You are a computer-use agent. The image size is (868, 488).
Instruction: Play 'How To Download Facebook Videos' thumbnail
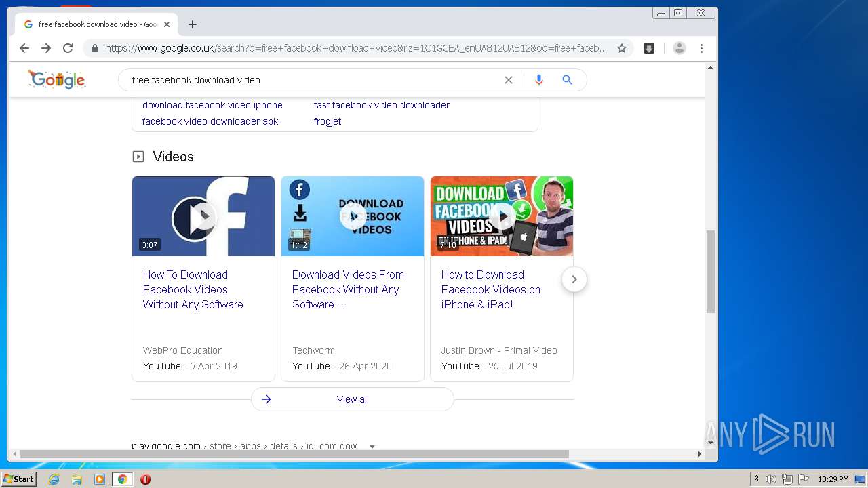[203, 216]
